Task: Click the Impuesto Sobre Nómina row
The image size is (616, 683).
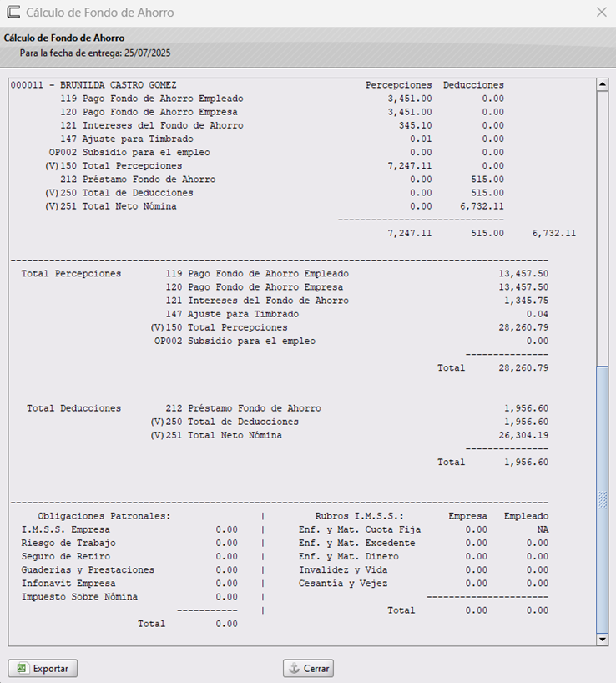Action: click(x=129, y=597)
